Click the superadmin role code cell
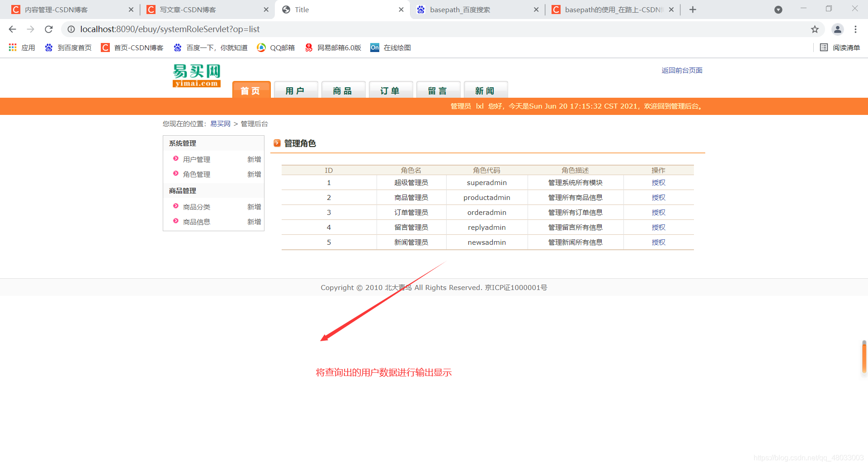The width and height of the screenshot is (868, 466). (487, 182)
